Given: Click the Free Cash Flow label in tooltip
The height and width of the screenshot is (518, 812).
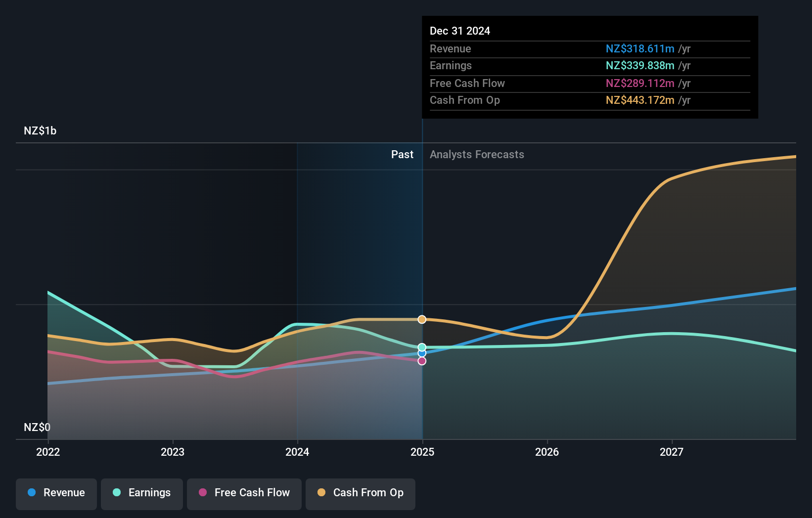Looking at the screenshot, I should point(467,83).
